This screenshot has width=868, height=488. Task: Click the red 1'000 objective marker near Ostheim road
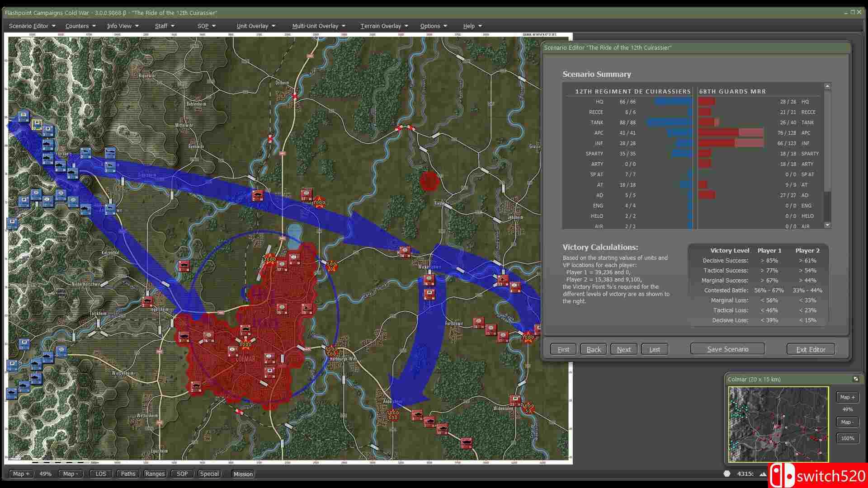tap(320, 202)
